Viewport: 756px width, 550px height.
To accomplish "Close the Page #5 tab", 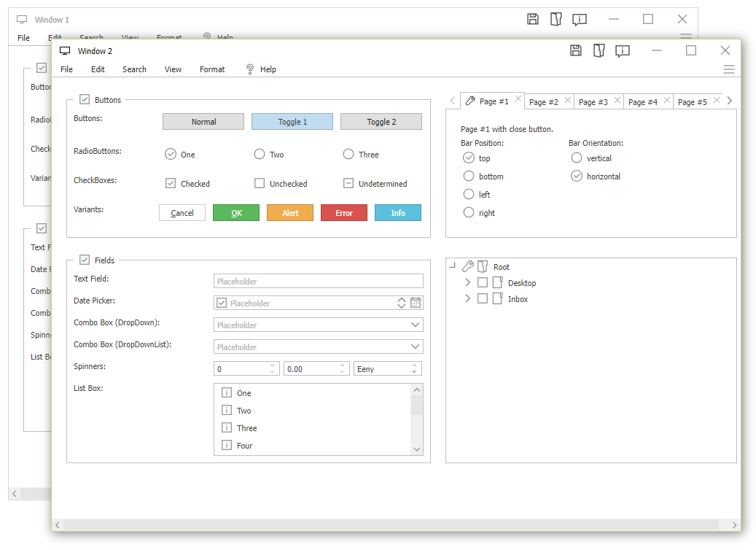I will click(717, 100).
